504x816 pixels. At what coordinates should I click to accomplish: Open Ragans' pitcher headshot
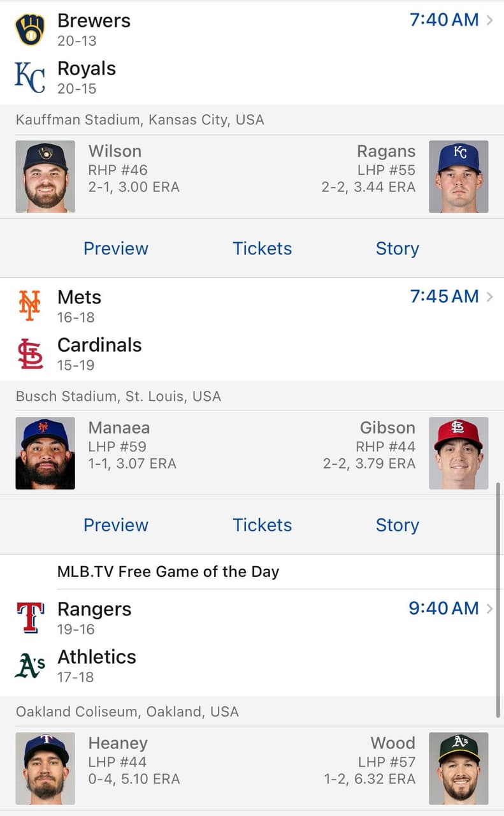(459, 177)
